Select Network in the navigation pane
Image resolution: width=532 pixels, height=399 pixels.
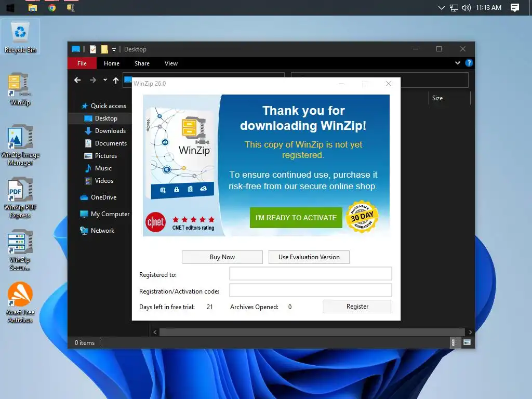point(97,230)
